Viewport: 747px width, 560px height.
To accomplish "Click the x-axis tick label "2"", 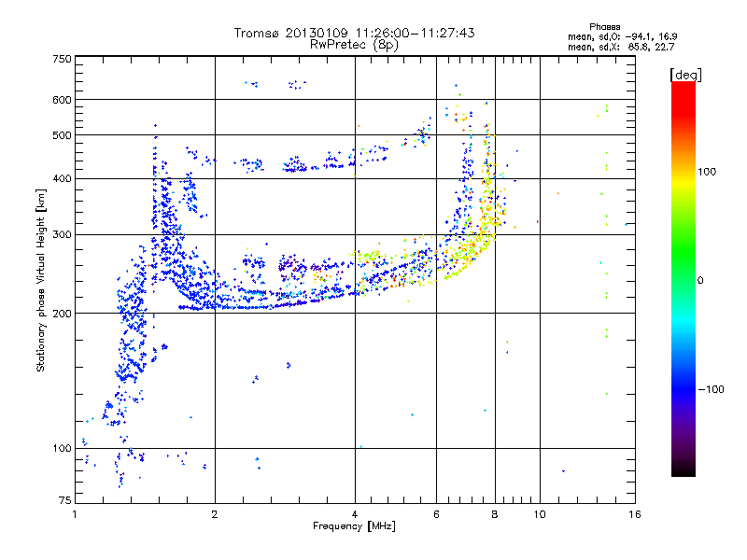I will (x=215, y=514).
